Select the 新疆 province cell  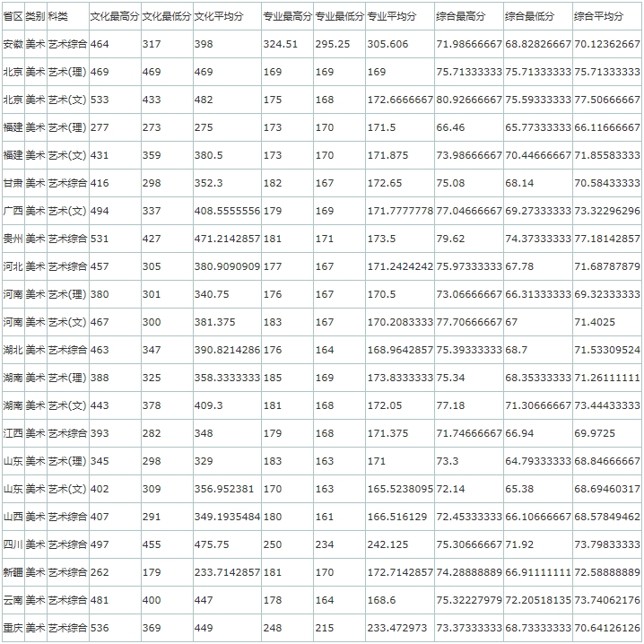(x=13, y=572)
